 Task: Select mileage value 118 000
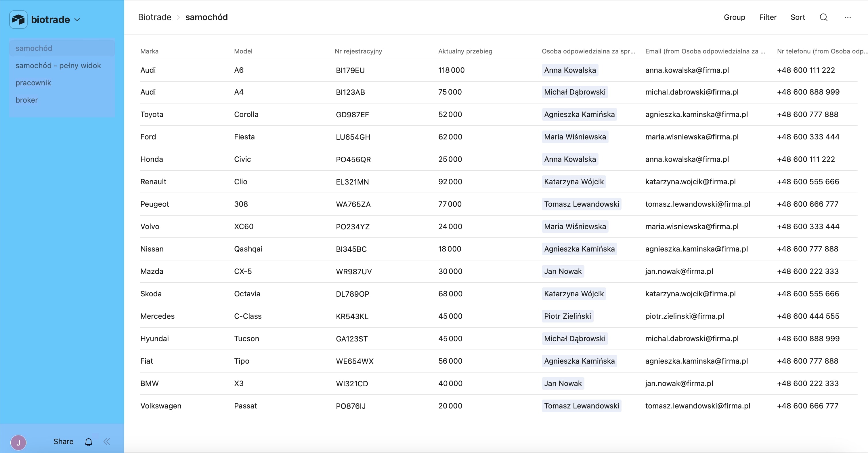coord(451,70)
